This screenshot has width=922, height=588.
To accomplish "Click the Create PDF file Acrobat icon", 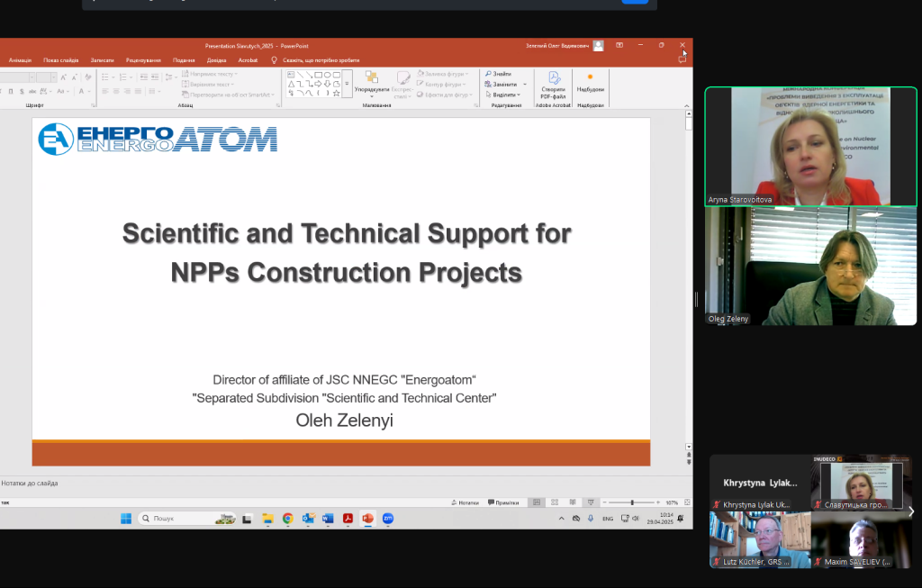I will [x=553, y=78].
